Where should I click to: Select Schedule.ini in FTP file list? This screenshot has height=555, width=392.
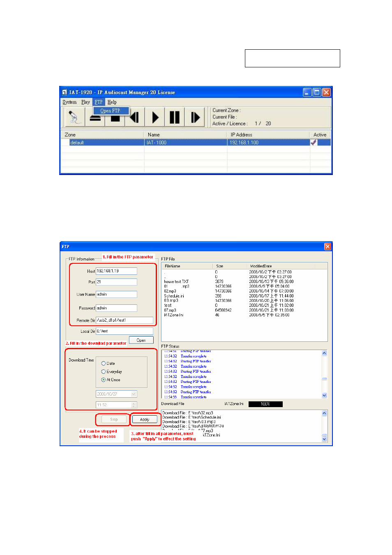(x=174, y=296)
